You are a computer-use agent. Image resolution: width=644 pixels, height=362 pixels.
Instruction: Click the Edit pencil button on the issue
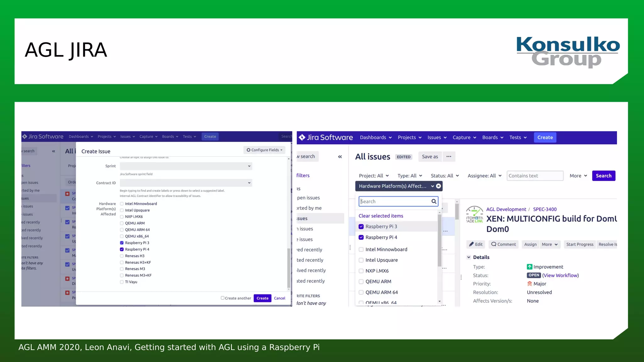(476, 244)
